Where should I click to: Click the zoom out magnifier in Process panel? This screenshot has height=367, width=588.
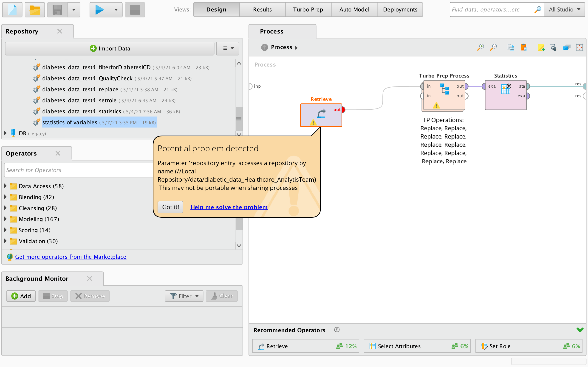[493, 47]
